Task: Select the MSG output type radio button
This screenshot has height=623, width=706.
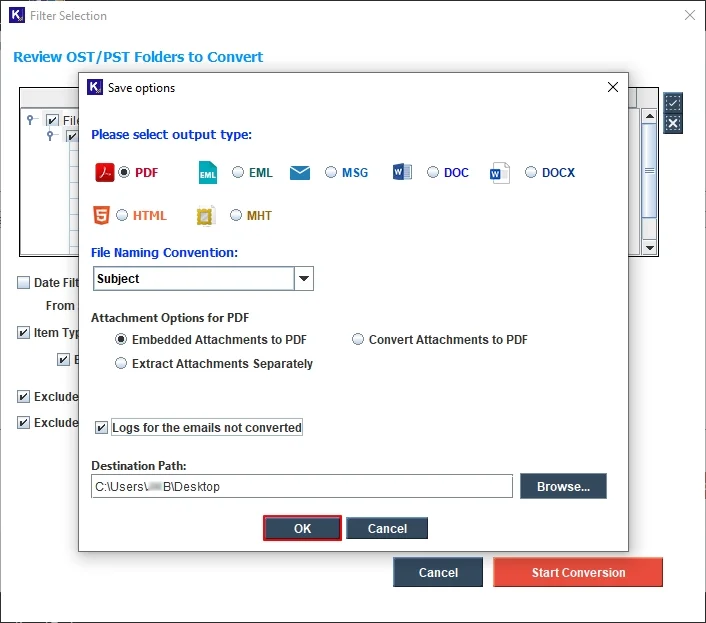Action: (330, 172)
